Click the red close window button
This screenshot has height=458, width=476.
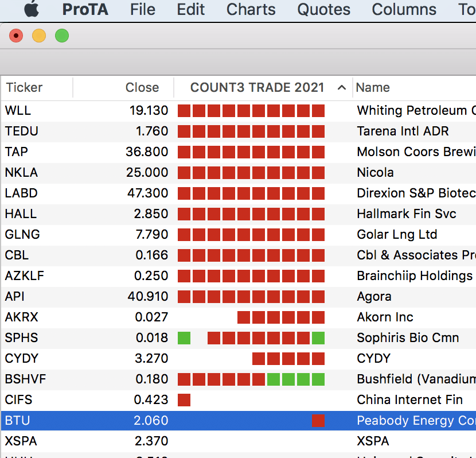[16, 36]
